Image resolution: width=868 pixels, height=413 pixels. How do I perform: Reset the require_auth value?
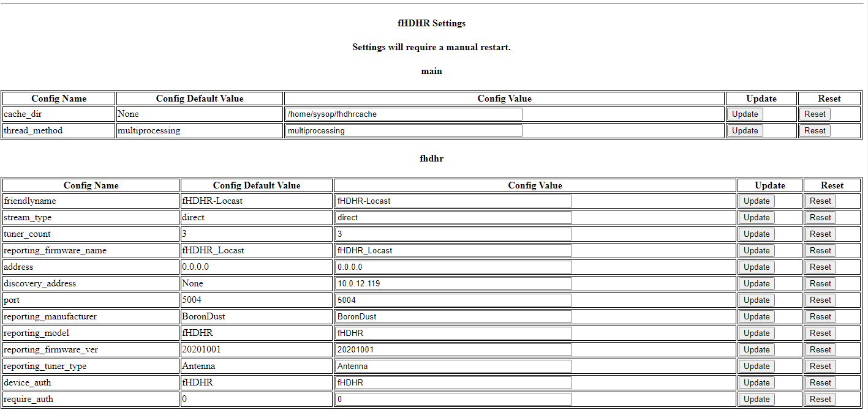[x=820, y=400]
